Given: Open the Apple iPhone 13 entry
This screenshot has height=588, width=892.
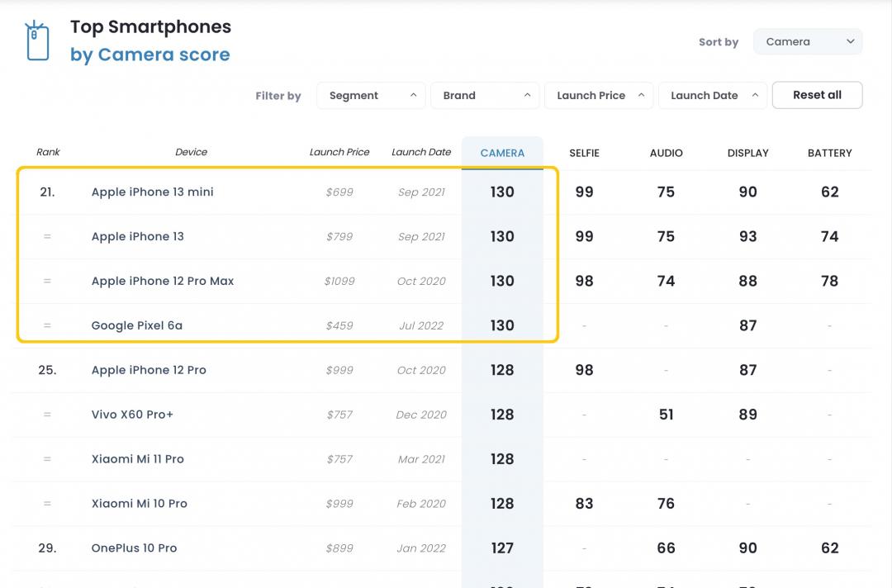Looking at the screenshot, I should click(137, 237).
